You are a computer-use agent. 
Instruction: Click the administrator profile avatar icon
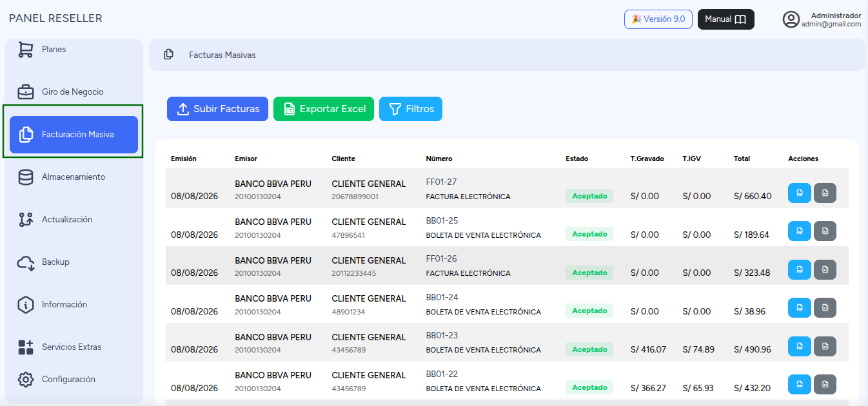pyautogui.click(x=791, y=19)
